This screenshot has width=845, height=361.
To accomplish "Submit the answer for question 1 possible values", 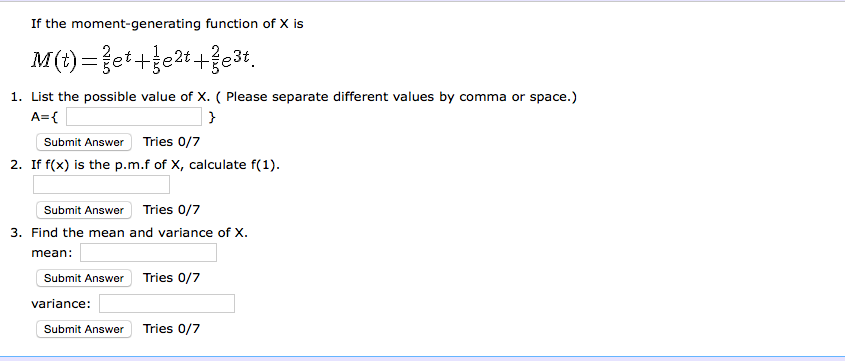I will tap(84, 142).
